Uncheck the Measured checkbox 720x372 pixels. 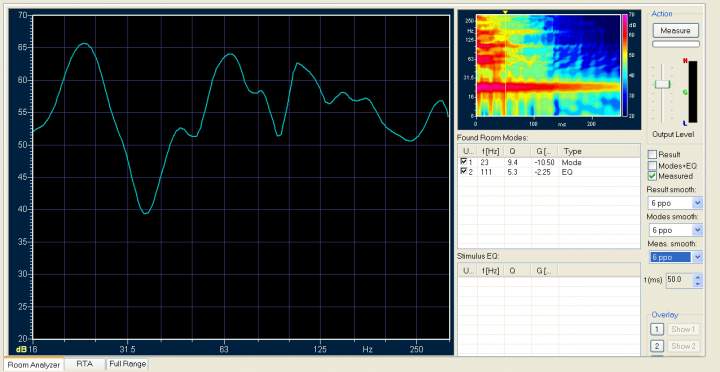(x=652, y=176)
